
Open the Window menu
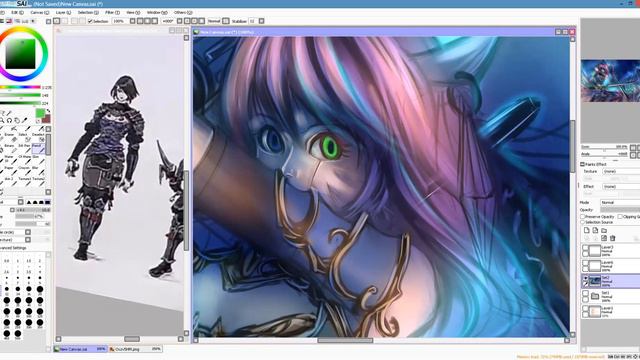157,13
